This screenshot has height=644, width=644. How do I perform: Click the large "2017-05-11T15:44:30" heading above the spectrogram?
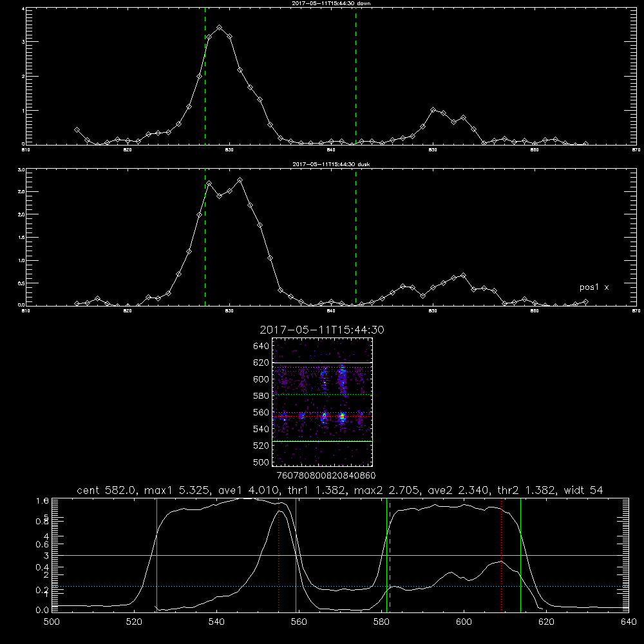(x=322, y=330)
